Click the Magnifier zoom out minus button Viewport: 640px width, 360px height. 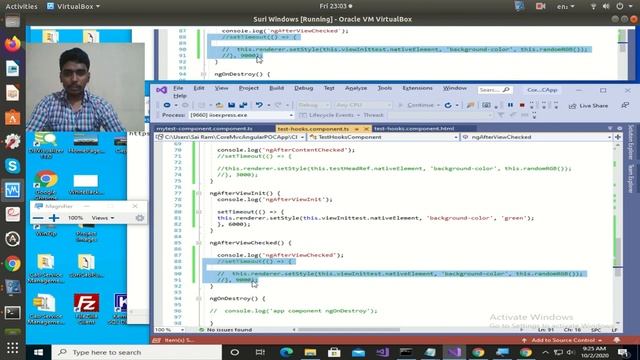tap(38, 218)
